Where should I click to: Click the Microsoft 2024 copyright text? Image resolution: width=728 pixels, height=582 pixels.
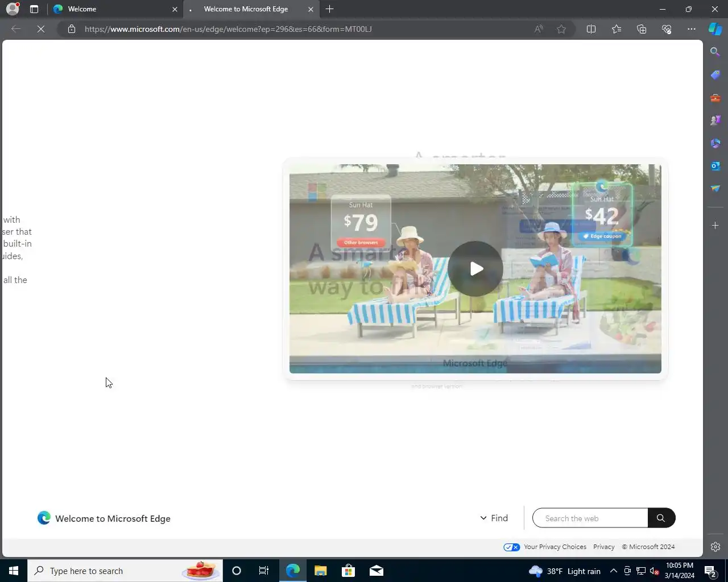pos(648,547)
